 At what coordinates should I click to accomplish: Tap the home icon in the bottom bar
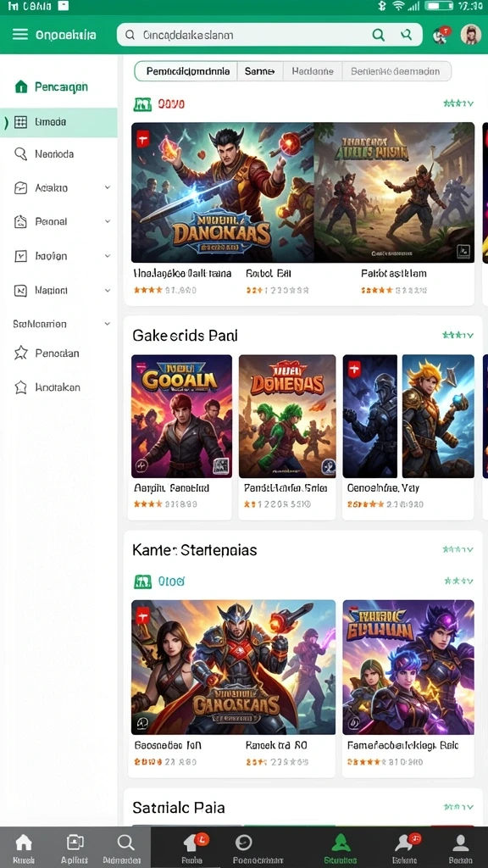[x=23, y=848]
